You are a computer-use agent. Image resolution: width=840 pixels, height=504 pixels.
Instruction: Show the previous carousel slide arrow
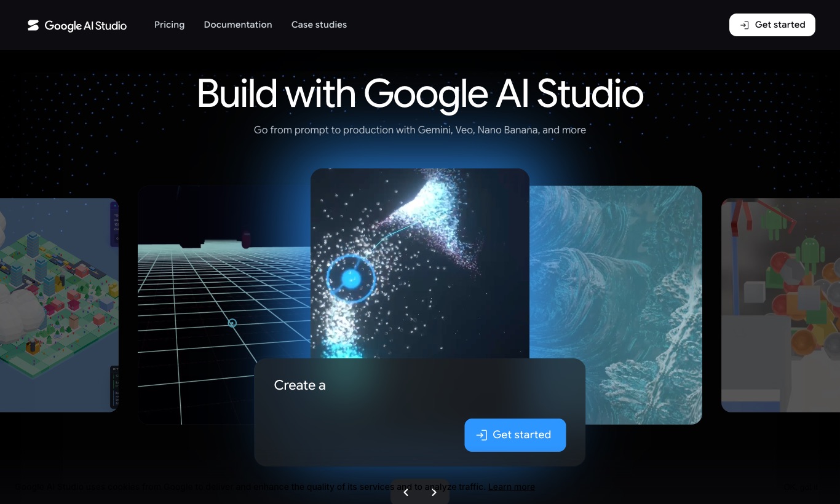[406, 492]
